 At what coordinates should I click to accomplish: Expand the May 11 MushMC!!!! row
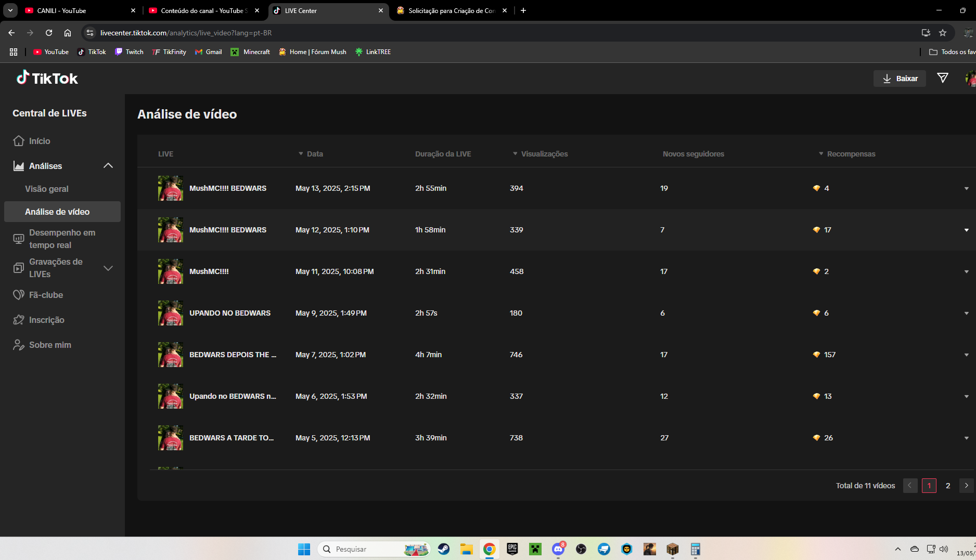(966, 271)
